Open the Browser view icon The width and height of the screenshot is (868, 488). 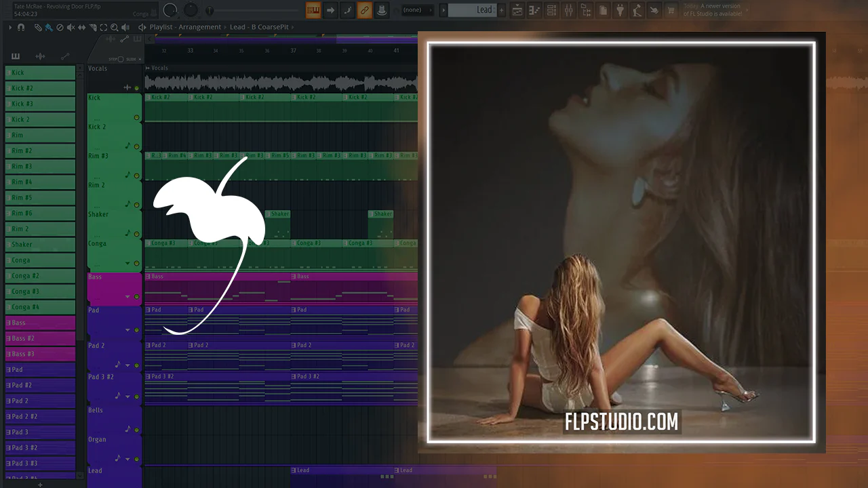585,10
